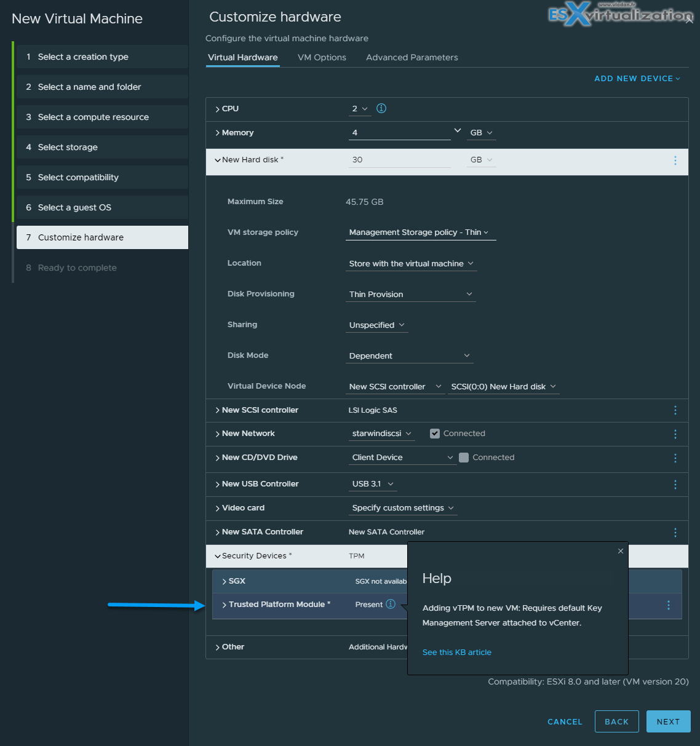Toggle CD/DVD Drive Connected checkbox

[x=464, y=458]
